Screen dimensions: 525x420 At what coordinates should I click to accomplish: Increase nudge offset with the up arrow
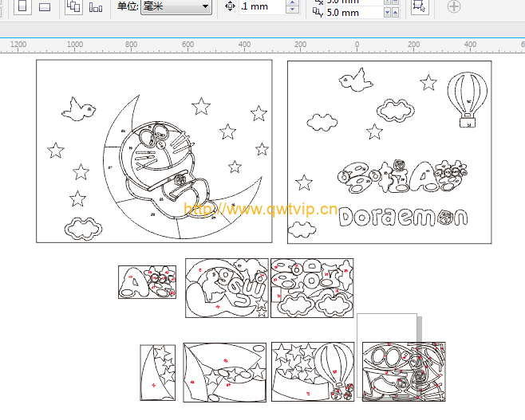coord(292,2)
